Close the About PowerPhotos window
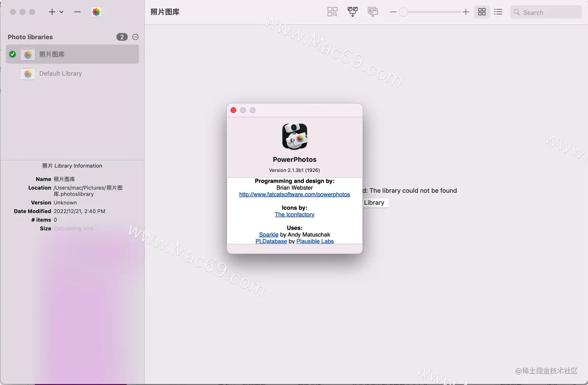Viewport: 588px width, 385px height. (233, 110)
